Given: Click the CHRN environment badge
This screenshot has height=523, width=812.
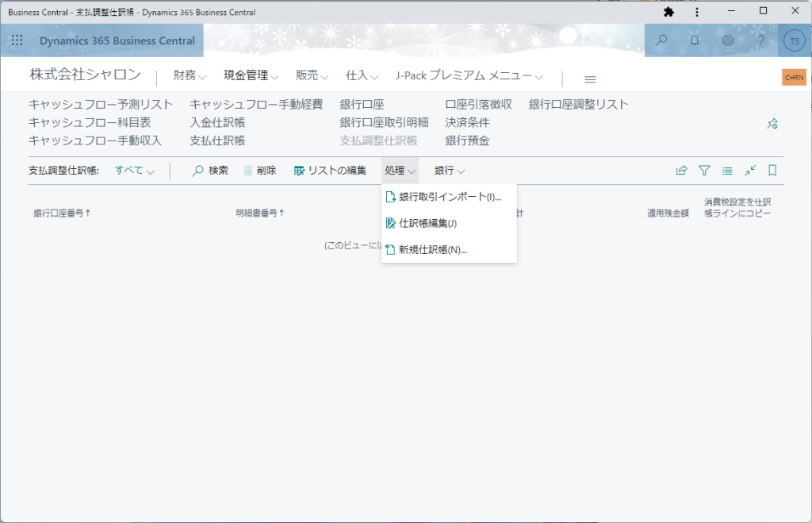Looking at the screenshot, I should [794, 77].
